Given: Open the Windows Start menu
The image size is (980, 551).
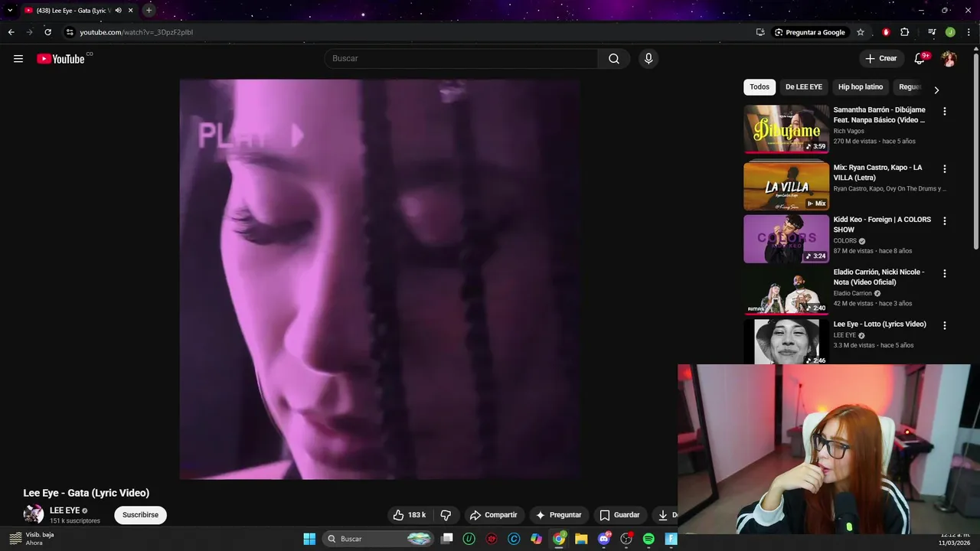Looking at the screenshot, I should 309,539.
